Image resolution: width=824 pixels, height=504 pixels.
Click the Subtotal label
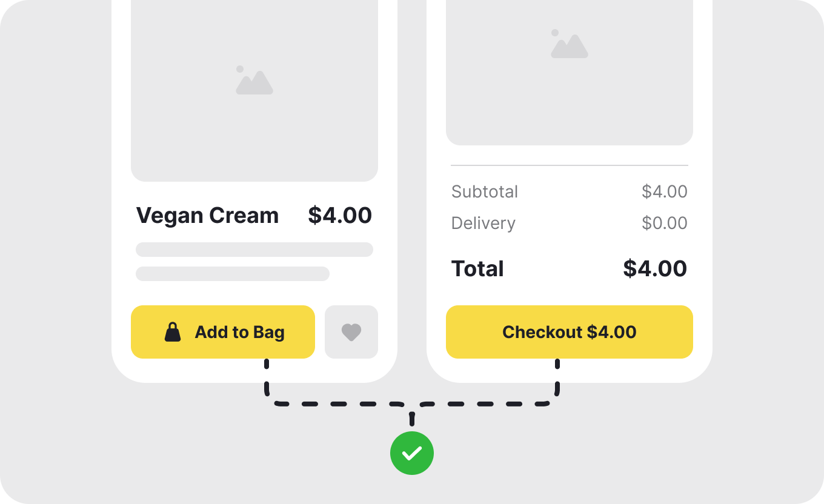pyautogui.click(x=485, y=192)
